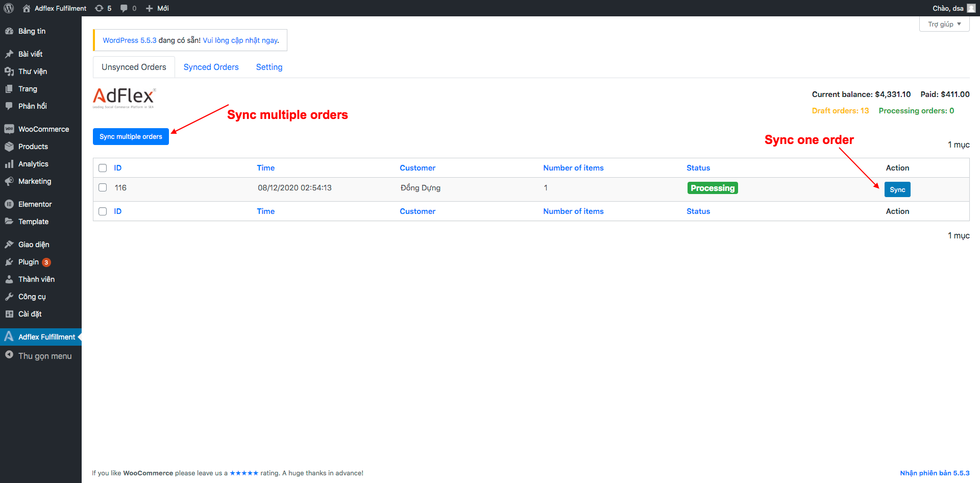980x483 pixels.
Task: Click the Sync button for order 116
Action: click(897, 189)
